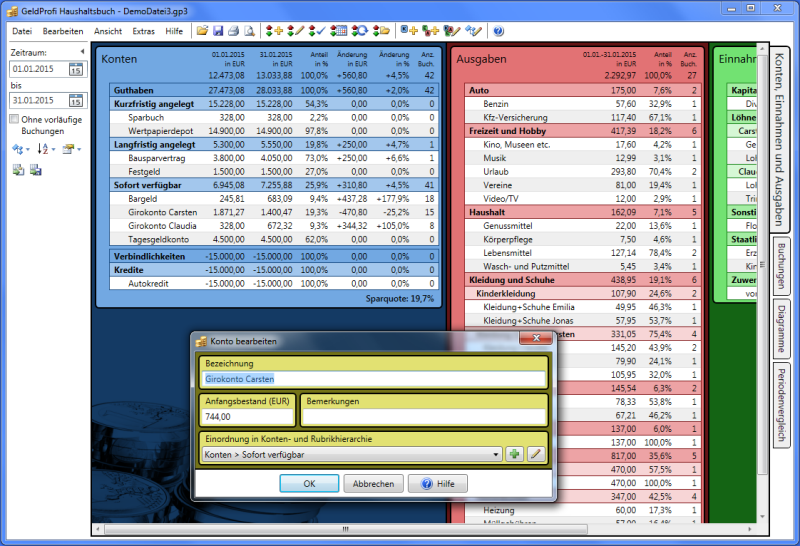800x546 pixels.
Task: Open the 'Konten > Sofort verfügbar' dropdown
Action: pos(497,454)
